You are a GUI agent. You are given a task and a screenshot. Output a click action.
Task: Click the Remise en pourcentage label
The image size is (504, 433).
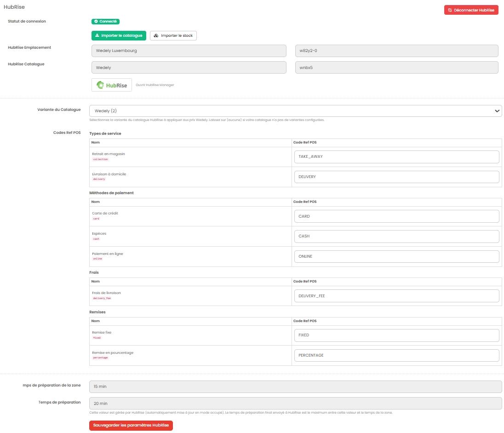point(113,352)
